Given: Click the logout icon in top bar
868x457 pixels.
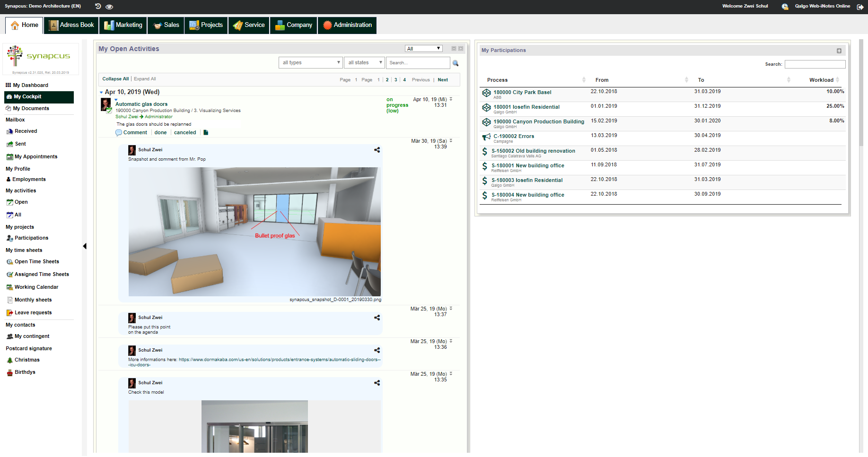Looking at the screenshot, I should coord(860,7).
